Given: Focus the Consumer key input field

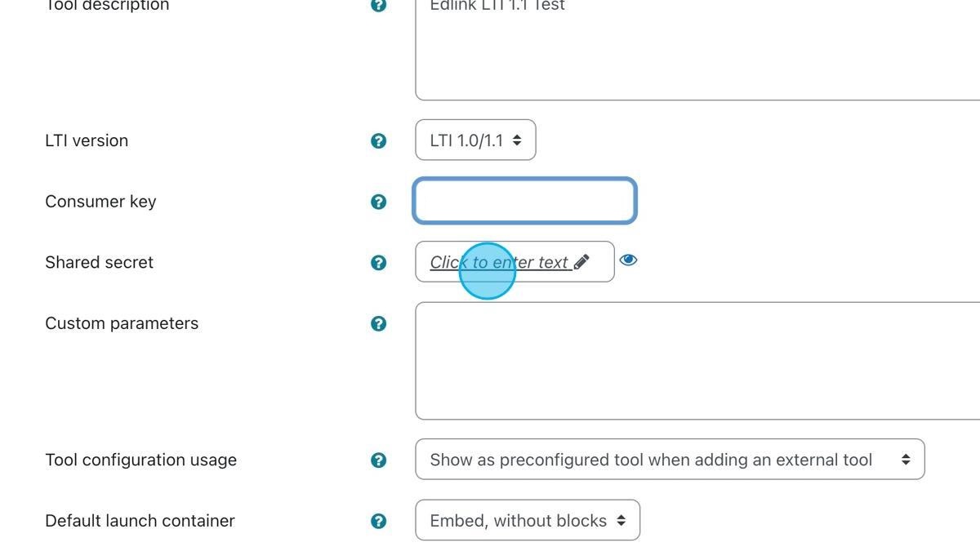Looking at the screenshot, I should [524, 201].
